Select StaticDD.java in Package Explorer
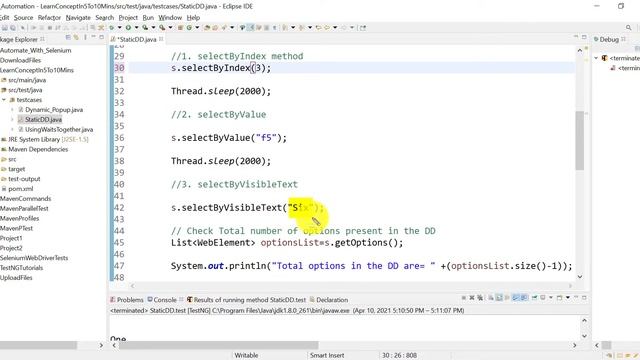 click(43, 120)
